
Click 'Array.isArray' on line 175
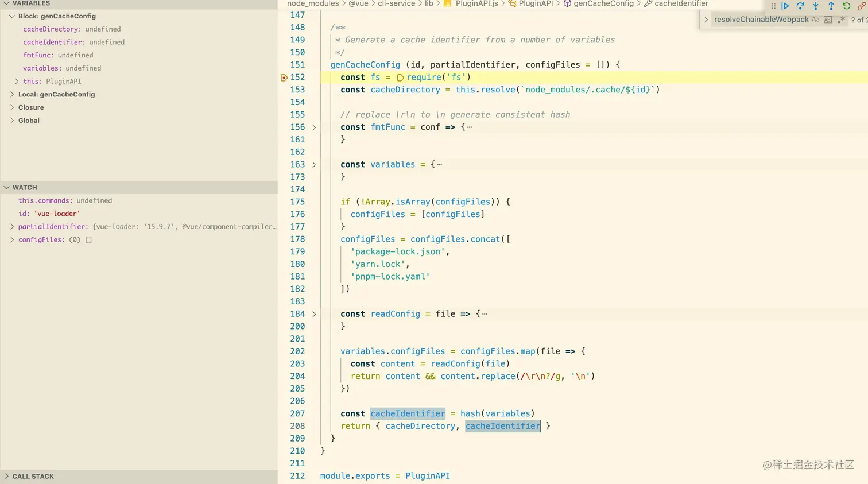pos(398,202)
